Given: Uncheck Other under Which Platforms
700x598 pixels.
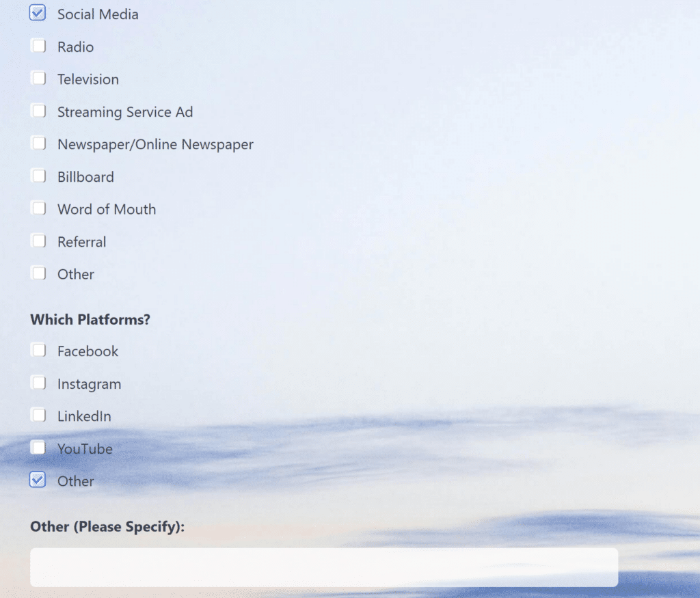Looking at the screenshot, I should pos(38,480).
